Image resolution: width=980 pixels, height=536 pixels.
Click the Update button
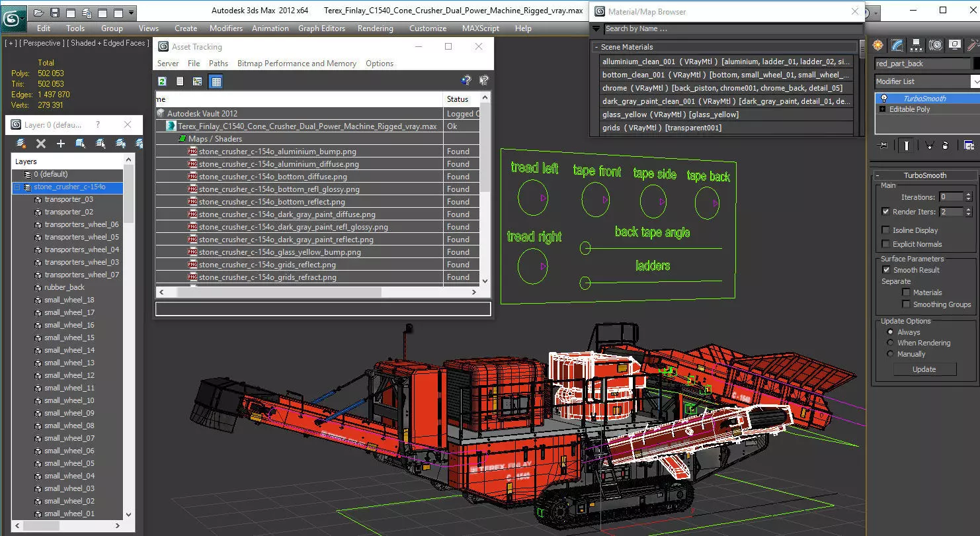click(x=924, y=369)
